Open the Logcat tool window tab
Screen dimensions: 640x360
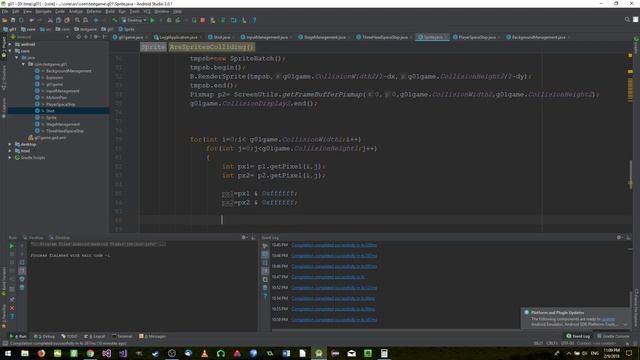click(94, 336)
